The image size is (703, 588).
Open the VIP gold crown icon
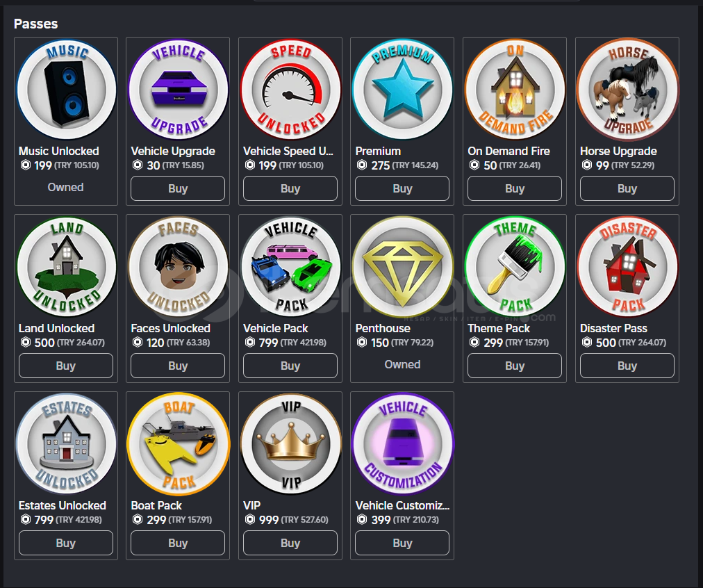290,443
